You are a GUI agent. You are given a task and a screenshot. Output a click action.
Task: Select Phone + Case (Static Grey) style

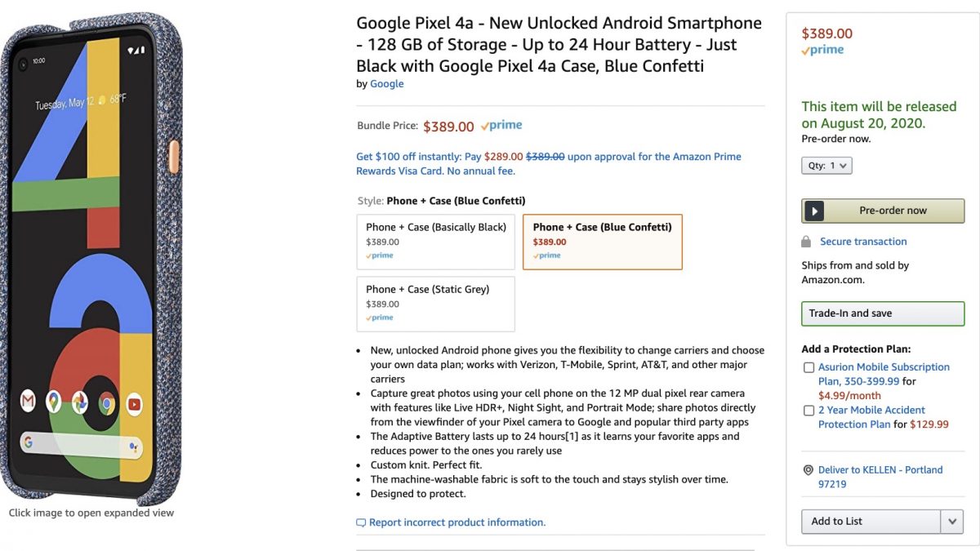click(x=436, y=304)
